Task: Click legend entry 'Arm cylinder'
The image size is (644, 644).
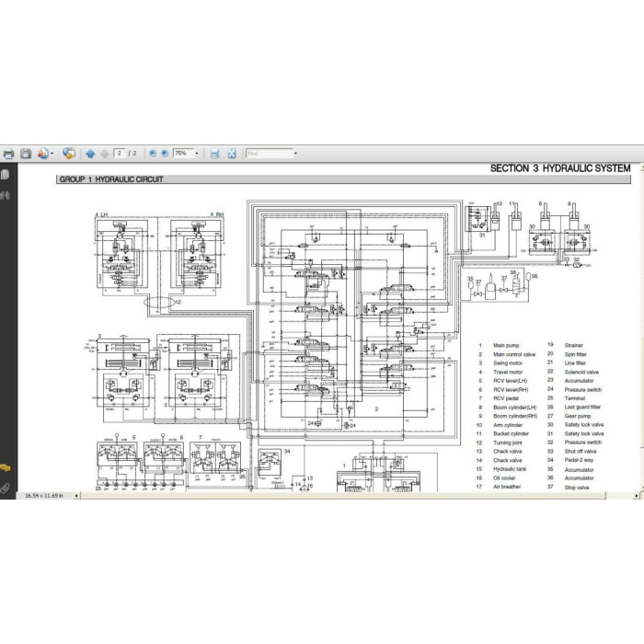Action: point(508,425)
